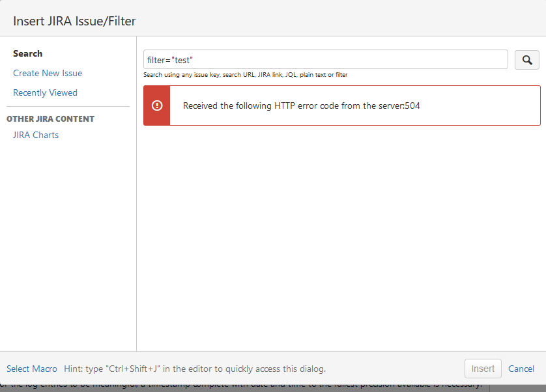
Task: Click the HTTP error code 504 message
Action: pyautogui.click(x=302, y=106)
